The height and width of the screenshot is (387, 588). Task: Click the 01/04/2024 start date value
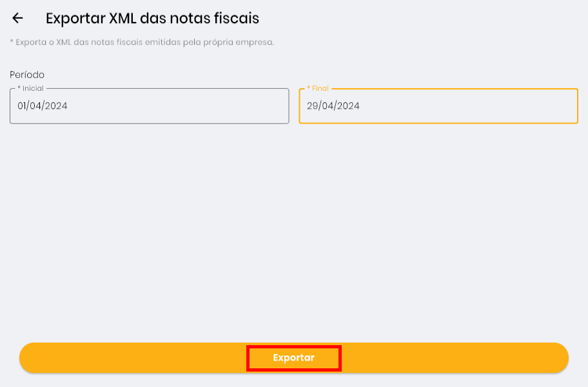click(x=43, y=106)
